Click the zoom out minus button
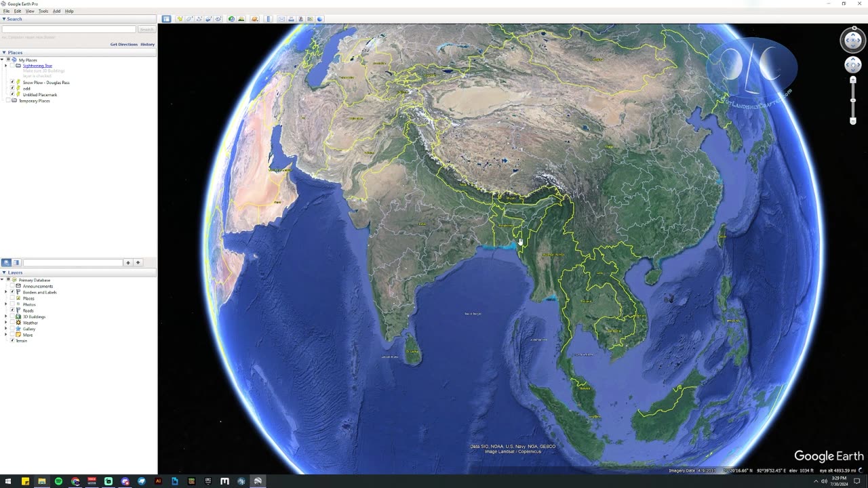The height and width of the screenshot is (488, 868). pos(853,121)
